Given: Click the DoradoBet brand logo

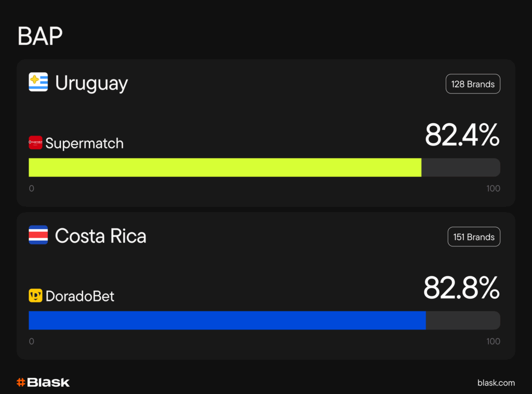Looking at the screenshot, I should click(35, 296).
